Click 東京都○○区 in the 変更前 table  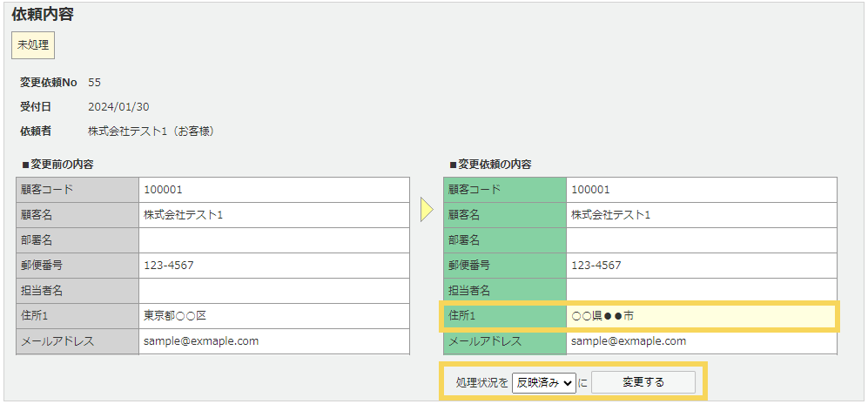point(175,316)
